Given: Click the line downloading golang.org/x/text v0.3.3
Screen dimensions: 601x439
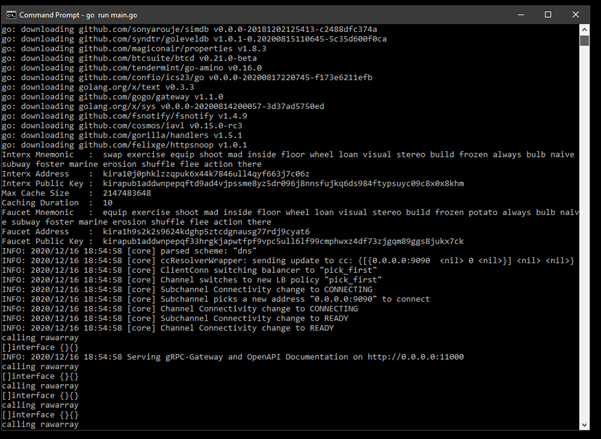Looking at the screenshot, I should pos(98,87).
